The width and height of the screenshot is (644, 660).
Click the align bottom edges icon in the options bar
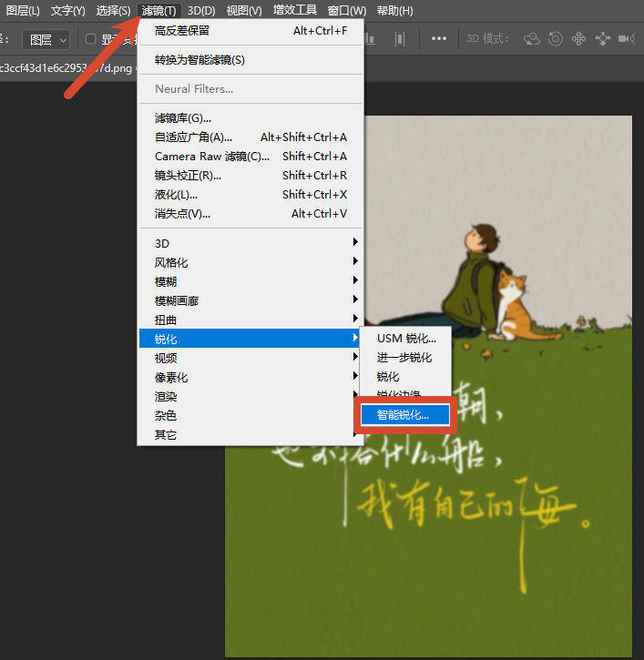click(370, 39)
